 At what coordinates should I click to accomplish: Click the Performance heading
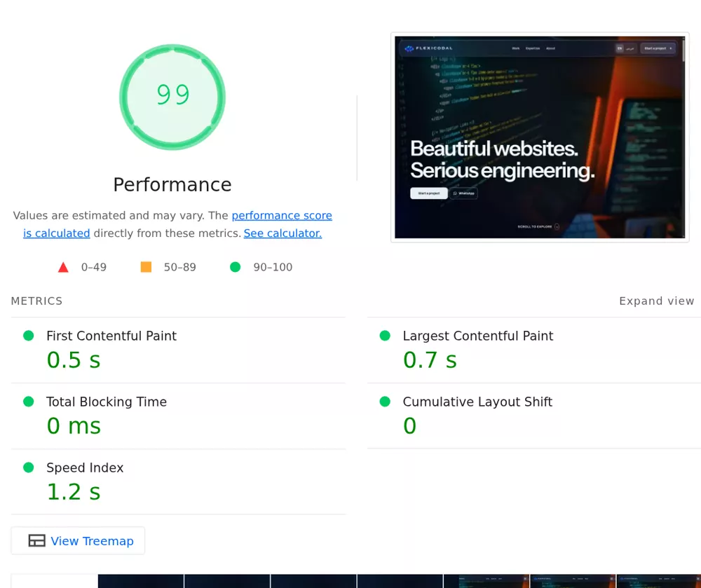pos(172,184)
